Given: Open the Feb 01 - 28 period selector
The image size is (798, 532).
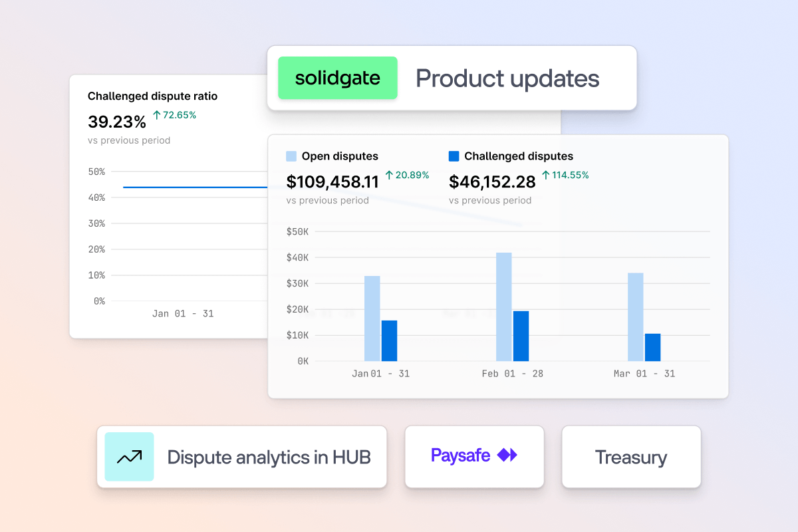Looking at the screenshot, I should pyautogui.click(x=513, y=374).
